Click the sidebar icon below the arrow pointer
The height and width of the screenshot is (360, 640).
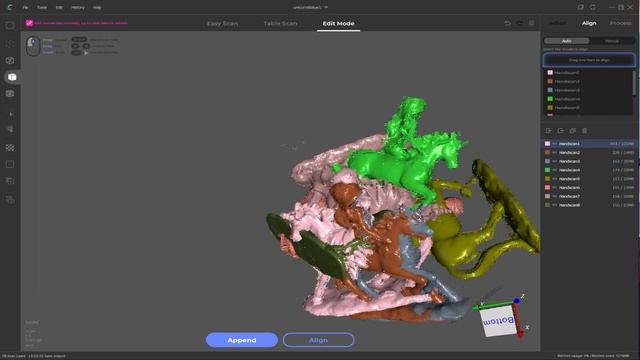[x=10, y=129]
